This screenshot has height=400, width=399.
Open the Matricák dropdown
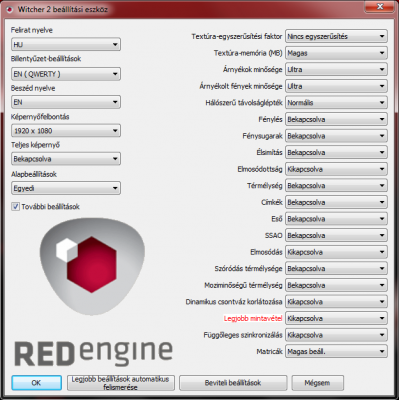click(336, 351)
